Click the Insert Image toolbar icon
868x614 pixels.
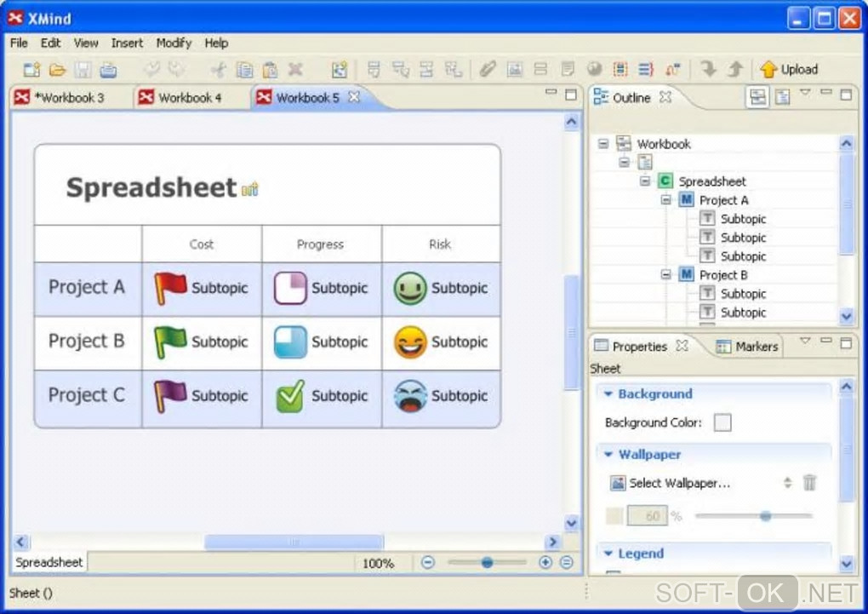click(x=515, y=69)
